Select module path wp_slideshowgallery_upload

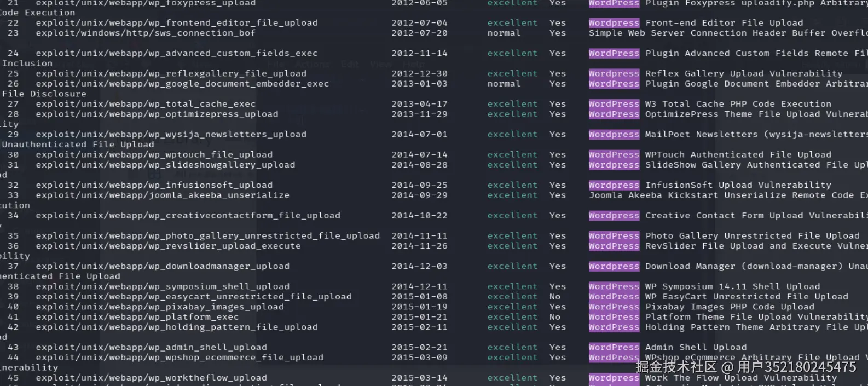click(165, 165)
